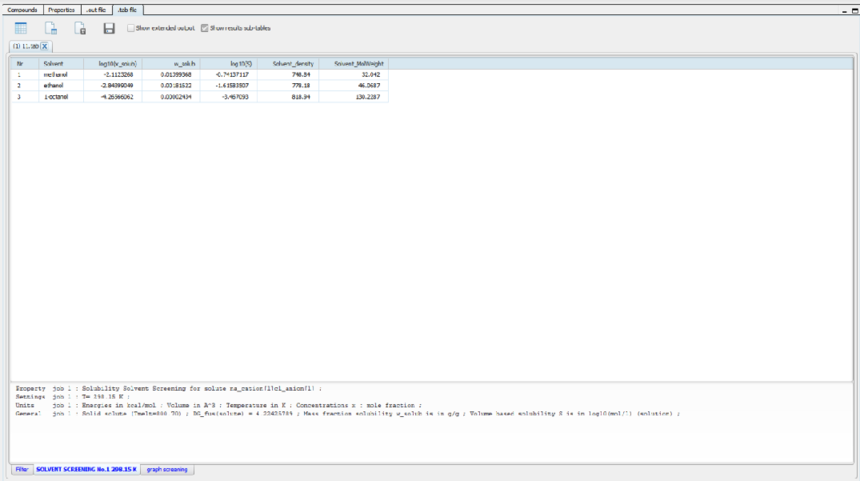The image size is (860, 481).
Task: Select the 1-octanol solvent cell
Action: coord(54,96)
